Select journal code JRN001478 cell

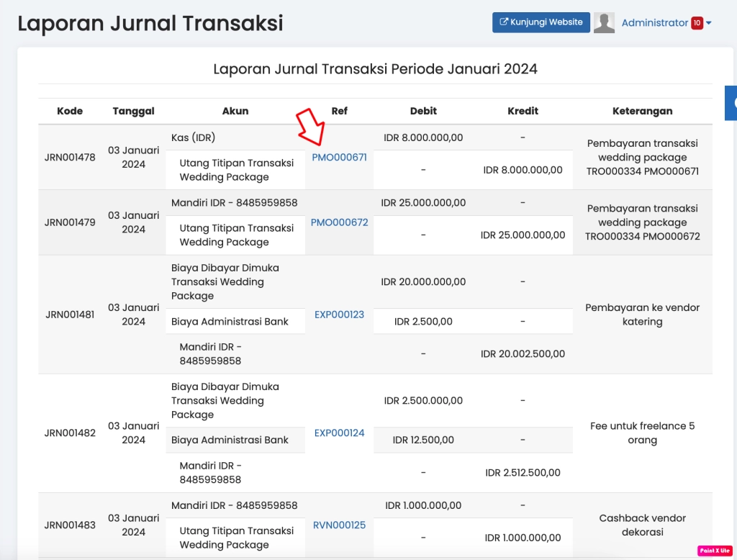(70, 158)
